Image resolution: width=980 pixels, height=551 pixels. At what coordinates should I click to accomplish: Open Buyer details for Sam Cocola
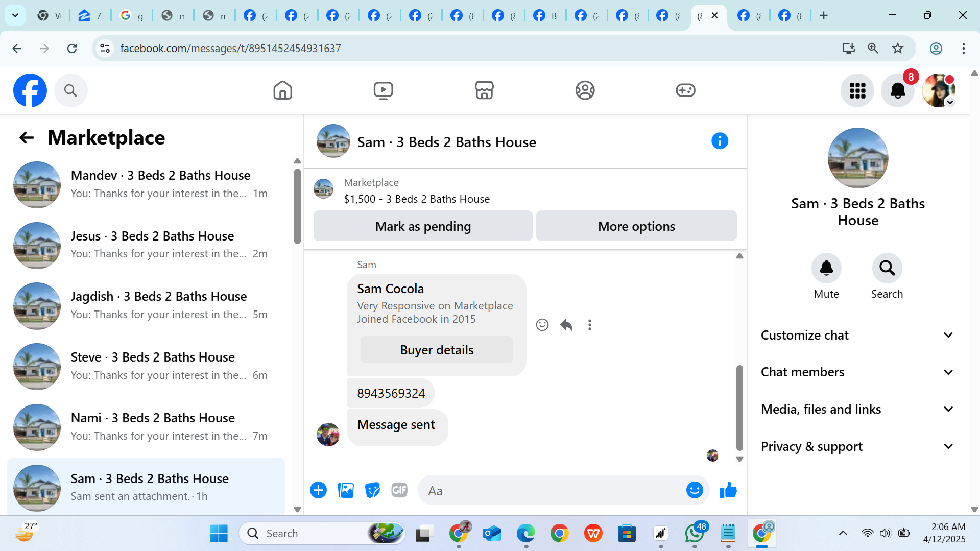coord(437,350)
